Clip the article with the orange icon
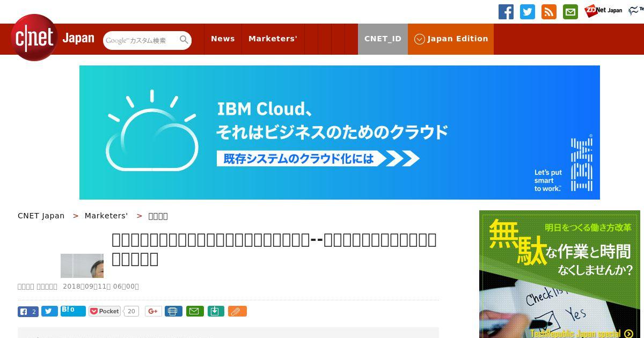644x338 pixels. (x=237, y=311)
